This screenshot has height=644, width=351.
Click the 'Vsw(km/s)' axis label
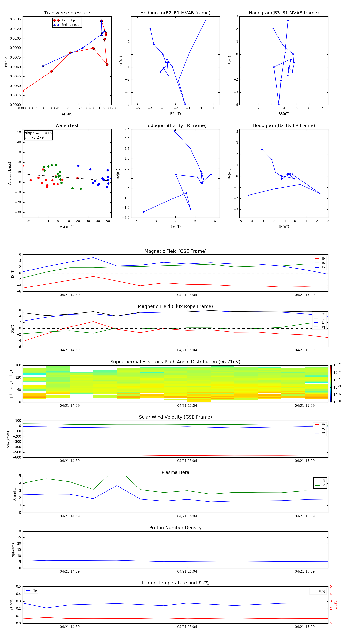8,439
